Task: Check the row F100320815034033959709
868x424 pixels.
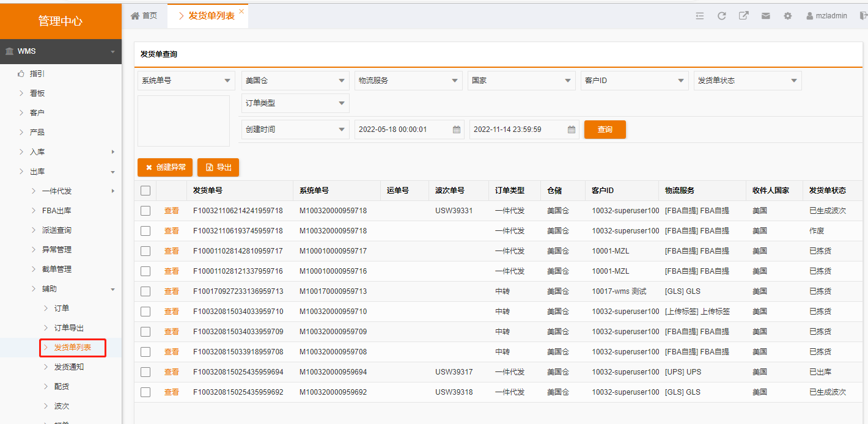Action: coord(145,332)
